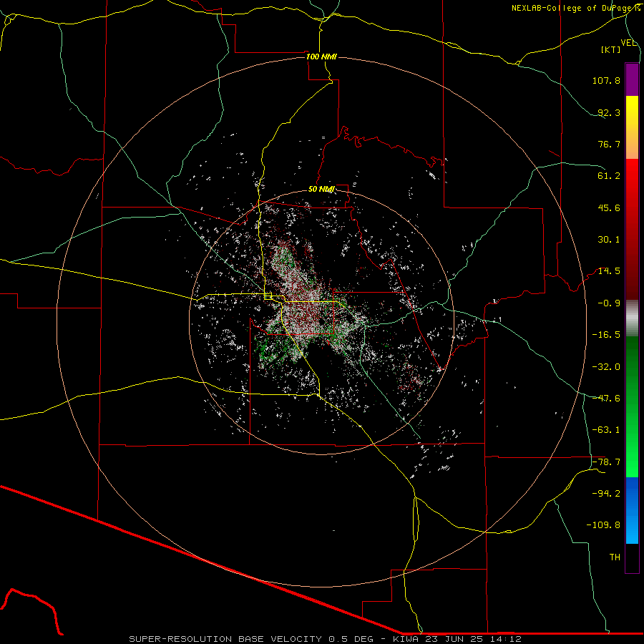The image size is (644, 644).
Task: Click the 61.2 value on velocity scale
Action: coord(609,176)
